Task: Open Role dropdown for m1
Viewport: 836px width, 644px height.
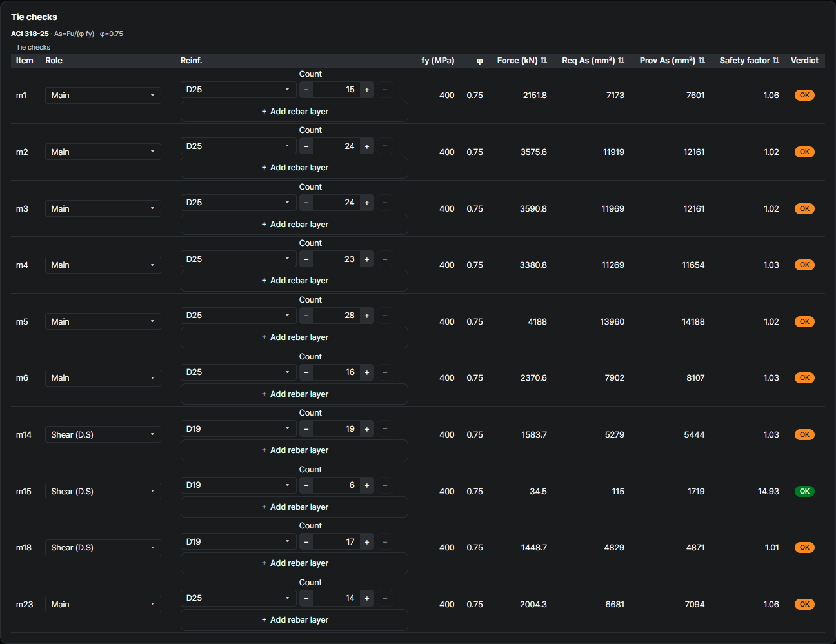Action: tap(103, 96)
